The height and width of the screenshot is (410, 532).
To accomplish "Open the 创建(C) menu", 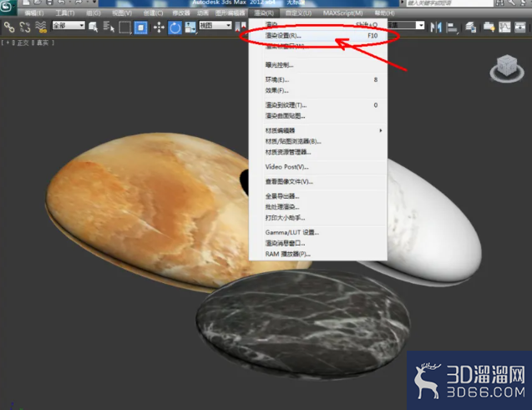I will pyautogui.click(x=153, y=13).
